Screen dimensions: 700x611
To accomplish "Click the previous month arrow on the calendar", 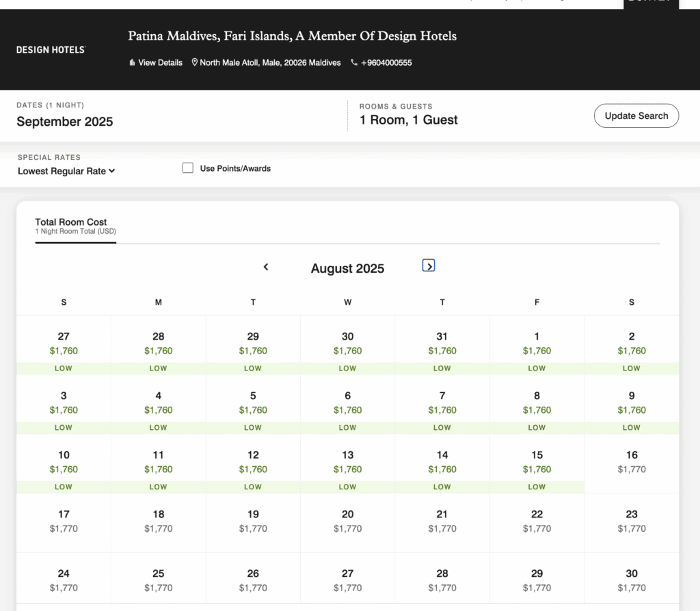I will pos(266,267).
